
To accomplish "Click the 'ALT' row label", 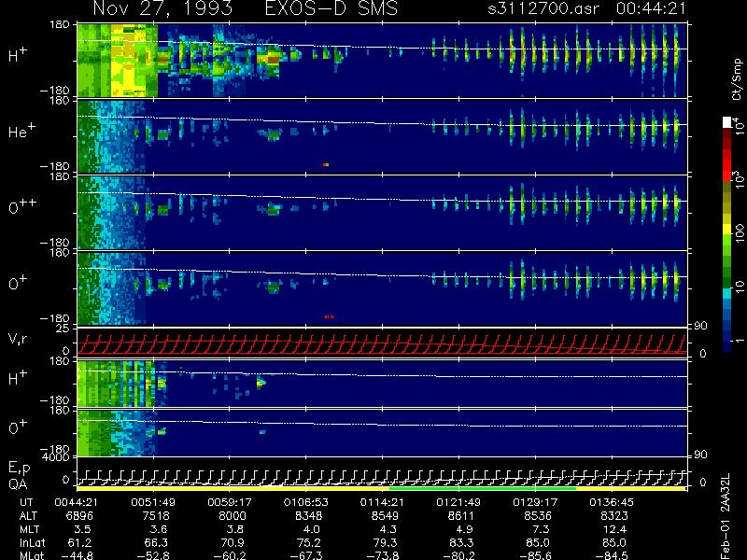I will click(x=29, y=516).
